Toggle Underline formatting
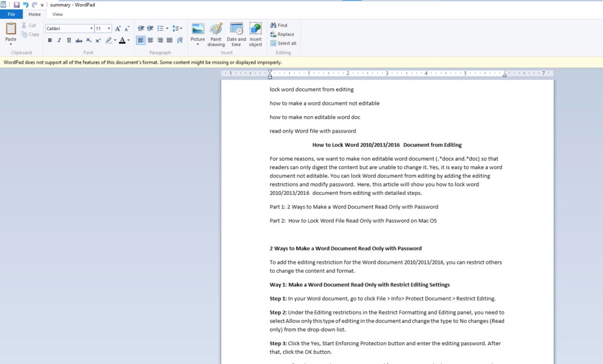Screen dimensions: 603x364 pos(69,41)
